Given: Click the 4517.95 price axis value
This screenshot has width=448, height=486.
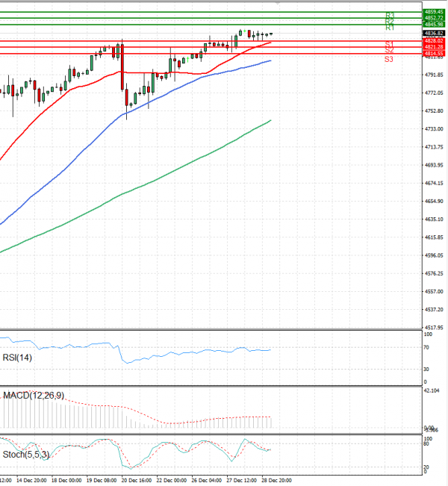Looking at the screenshot, I should pyautogui.click(x=434, y=327).
